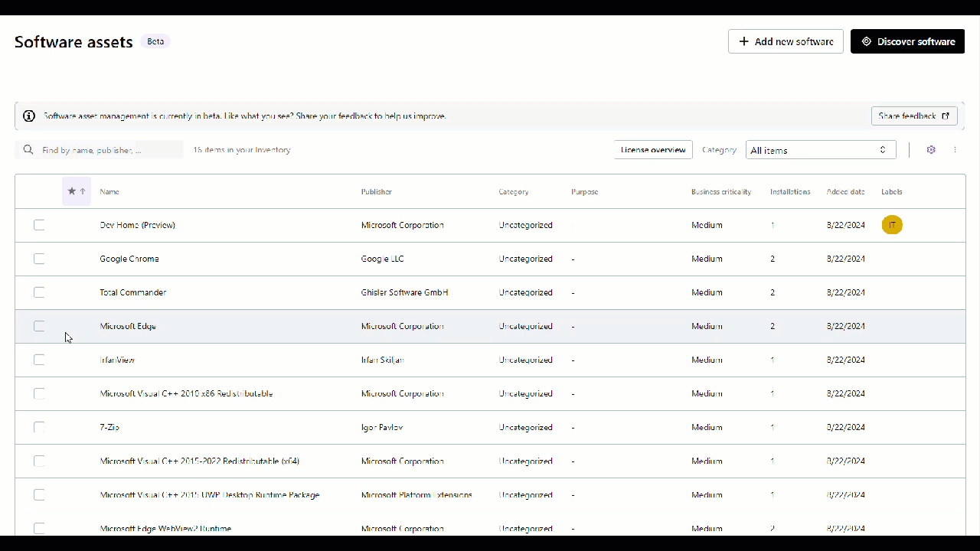980x551 pixels.
Task: Click the search magnifier icon
Action: pyautogui.click(x=28, y=150)
